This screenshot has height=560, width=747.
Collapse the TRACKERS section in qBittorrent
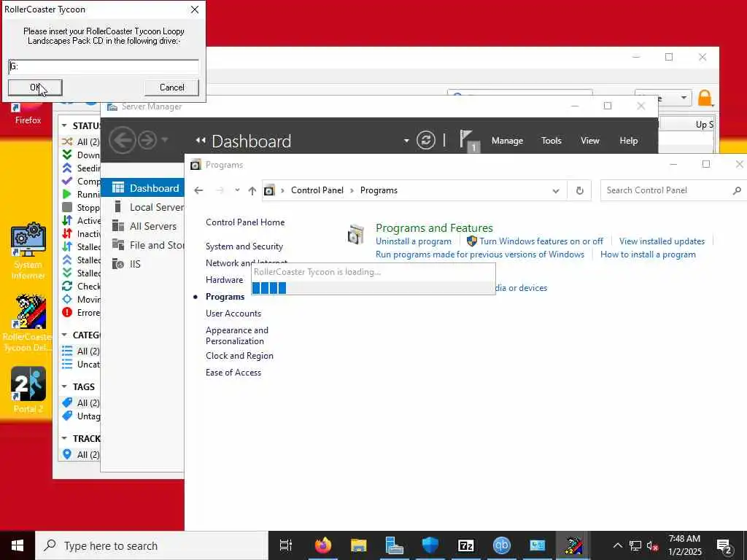tap(64, 438)
